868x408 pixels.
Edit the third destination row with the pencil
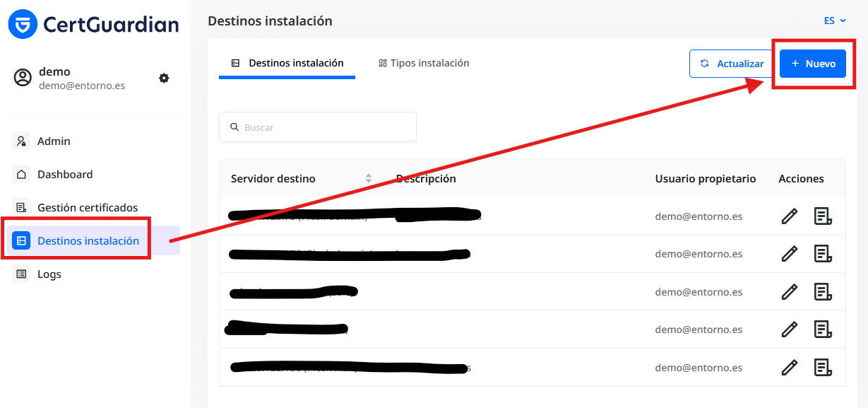tap(790, 292)
